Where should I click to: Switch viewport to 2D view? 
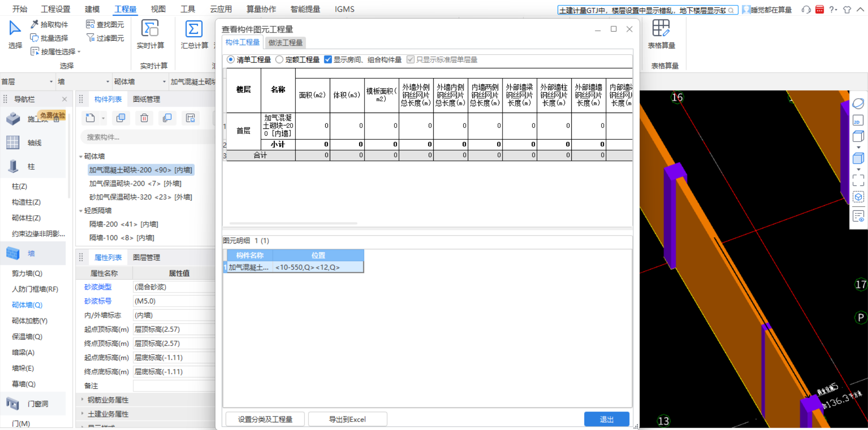coord(858,121)
